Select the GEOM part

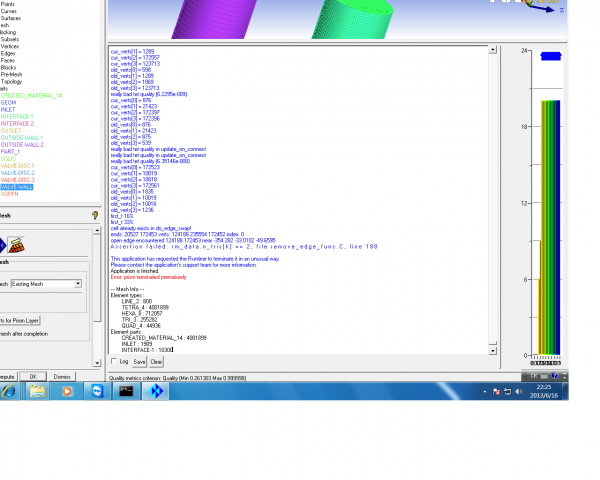(8, 103)
